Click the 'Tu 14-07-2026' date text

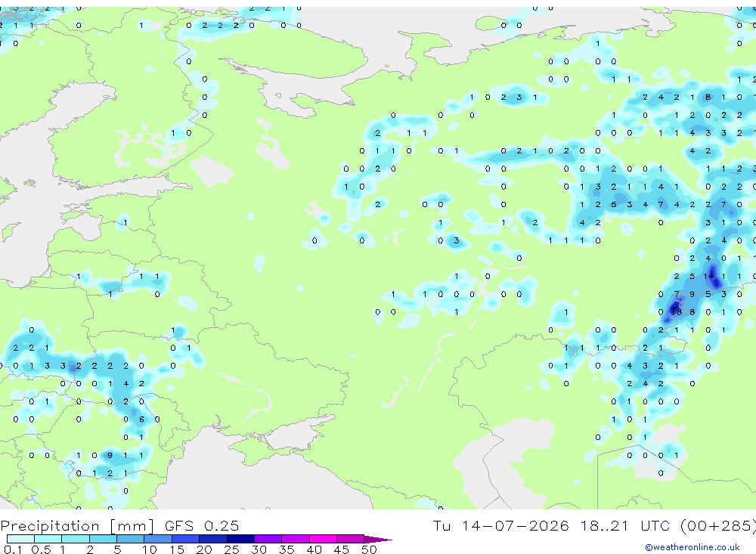click(500, 525)
